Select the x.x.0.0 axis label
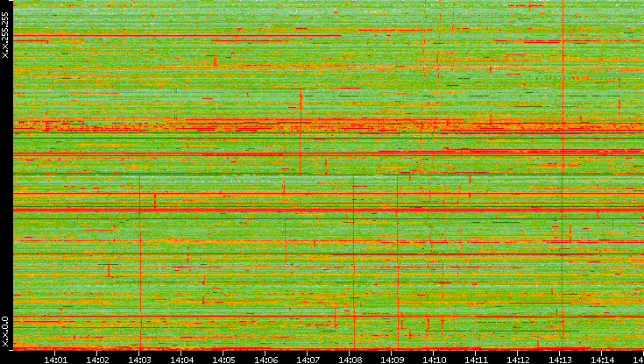This screenshot has height=364, width=644. (5, 332)
